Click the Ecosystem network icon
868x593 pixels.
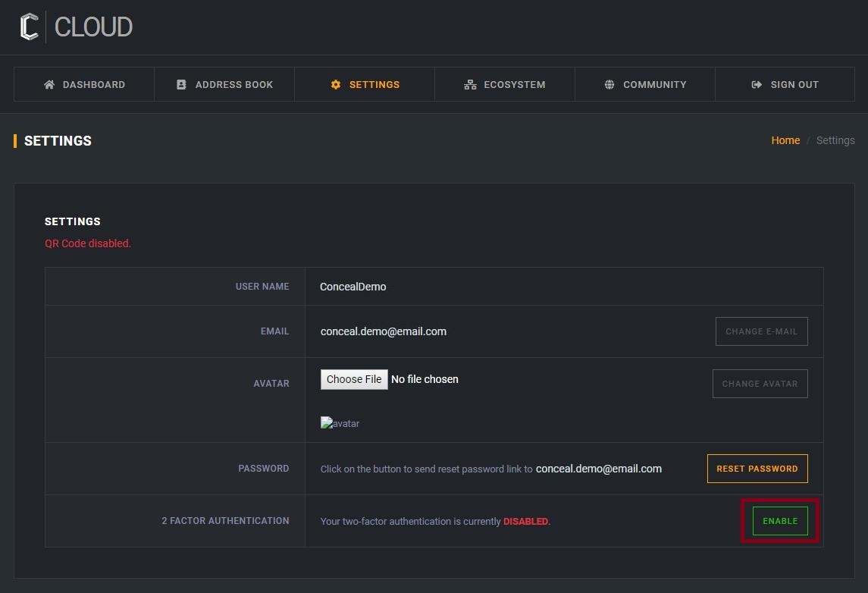pos(470,85)
